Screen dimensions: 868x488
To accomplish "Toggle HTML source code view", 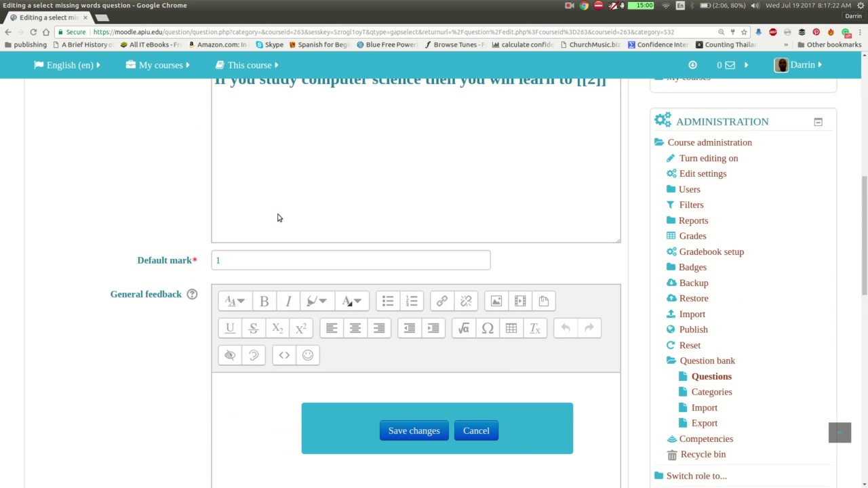I will point(284,355).
